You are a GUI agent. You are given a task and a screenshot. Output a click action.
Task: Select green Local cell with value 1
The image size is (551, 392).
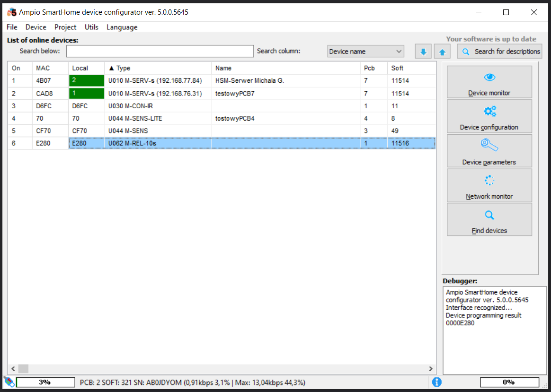point(87,93)
